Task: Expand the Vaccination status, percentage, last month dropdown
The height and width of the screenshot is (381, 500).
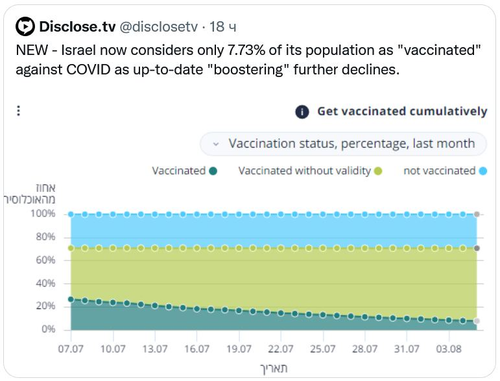Action: 343,144
